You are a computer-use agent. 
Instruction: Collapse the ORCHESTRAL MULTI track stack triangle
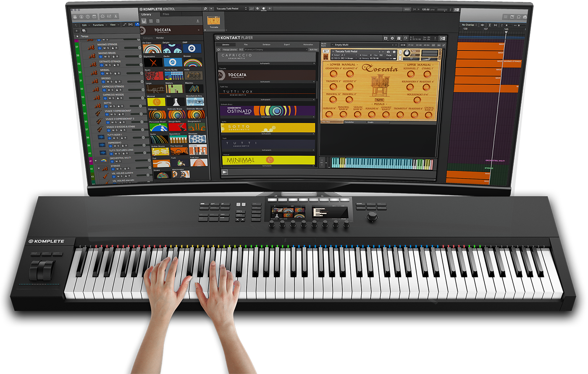[96, 160]
